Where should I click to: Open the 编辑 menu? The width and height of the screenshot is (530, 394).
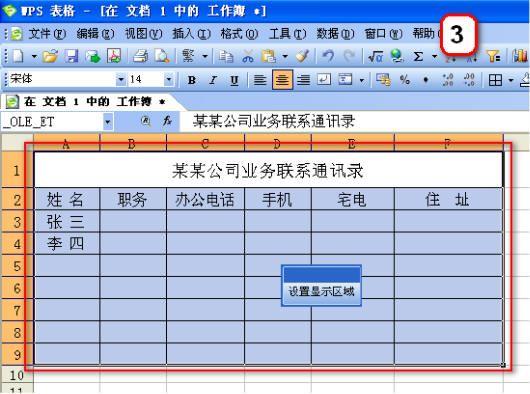[x=95, y=33]
